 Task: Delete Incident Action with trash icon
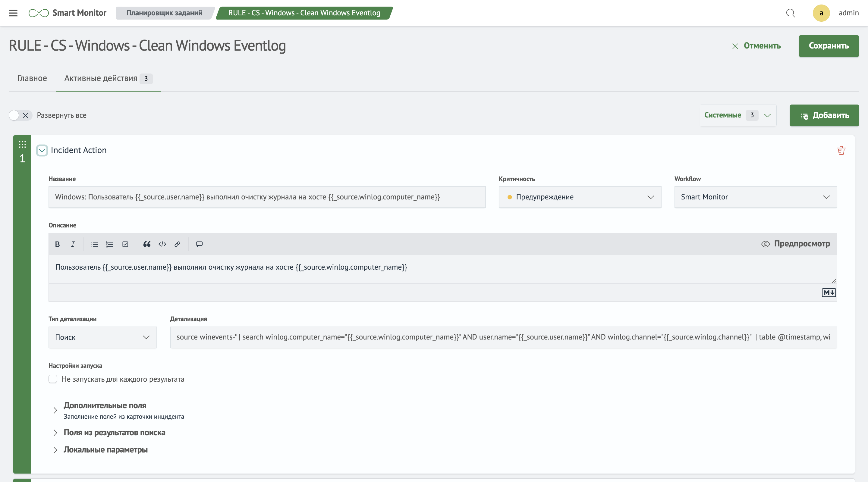coord(841,151)
